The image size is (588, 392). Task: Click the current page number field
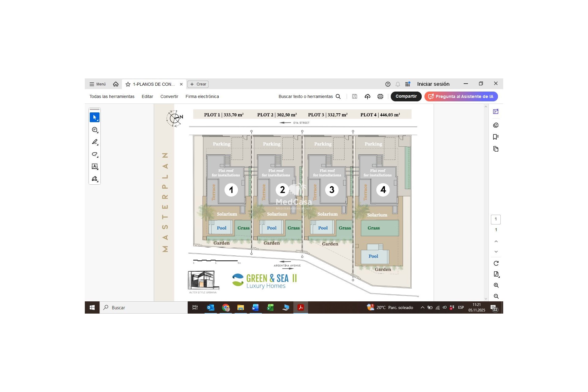coord(496,219)
